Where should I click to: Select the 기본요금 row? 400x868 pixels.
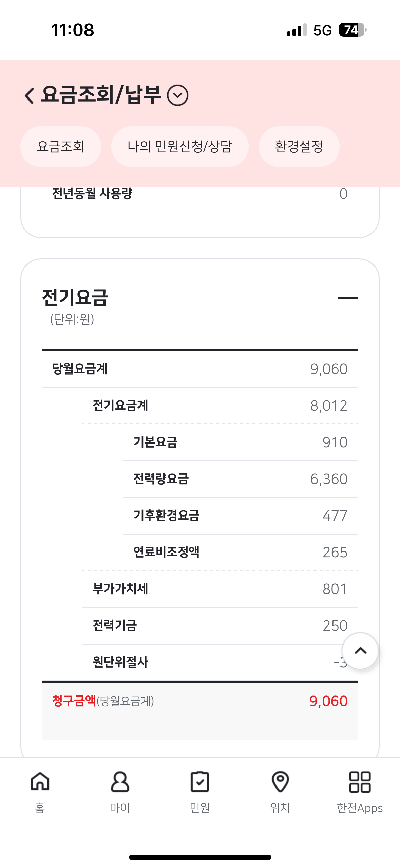(240, 442)
